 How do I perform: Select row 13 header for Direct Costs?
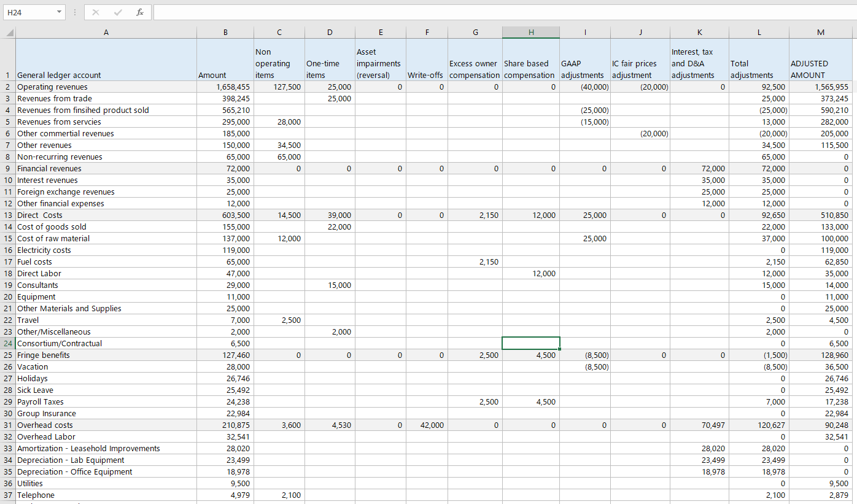(8, 215)
